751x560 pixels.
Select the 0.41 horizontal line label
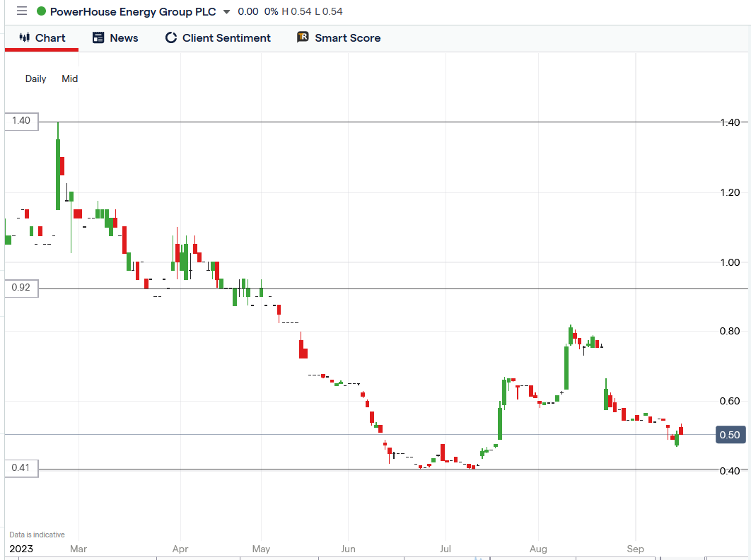(x=21, y=467)
